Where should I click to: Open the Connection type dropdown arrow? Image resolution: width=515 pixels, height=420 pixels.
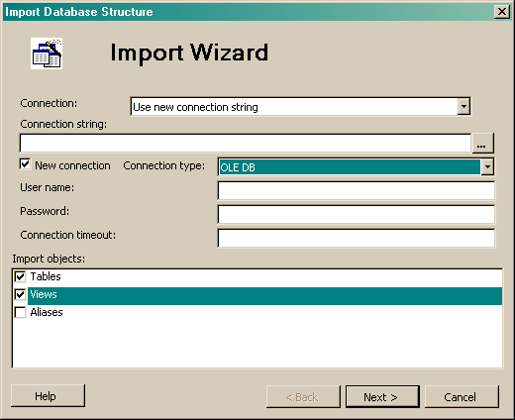point(487,166)
